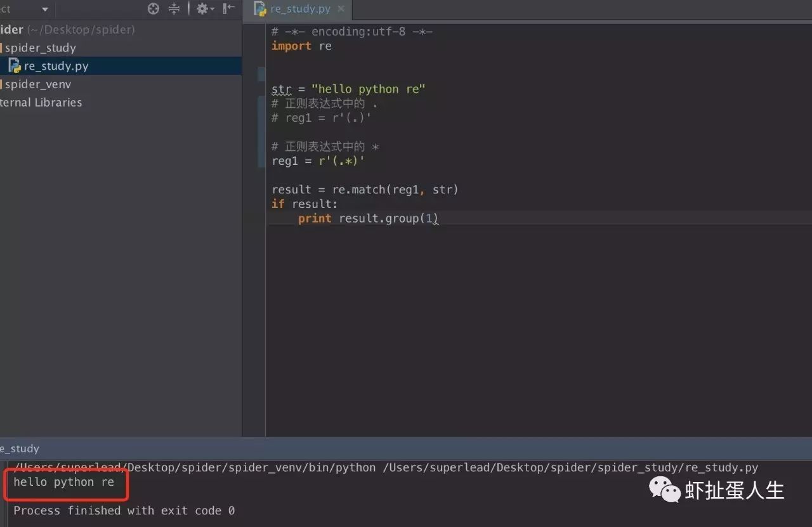
Task: Select the spider_venv folder in project tree
Action: tap(37, 84)
